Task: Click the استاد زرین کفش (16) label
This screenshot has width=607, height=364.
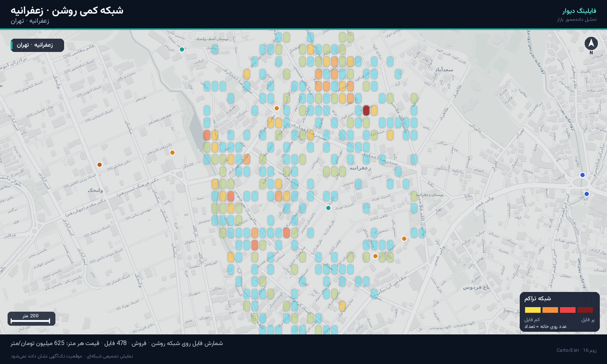Action: [x=80, y=181]
